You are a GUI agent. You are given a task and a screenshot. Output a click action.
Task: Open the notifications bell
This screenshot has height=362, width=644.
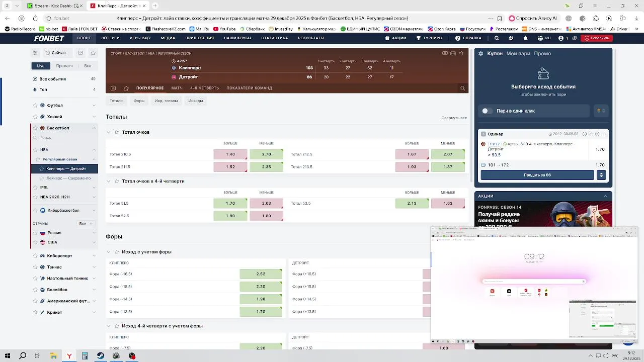tap(526, 38)
